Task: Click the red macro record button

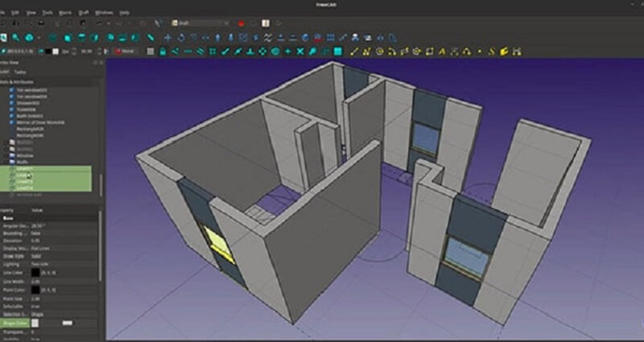Action: (x=240, y=23)
